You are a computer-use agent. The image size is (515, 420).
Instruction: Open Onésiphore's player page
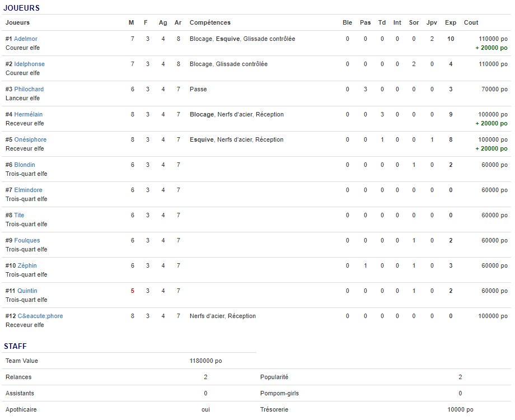pos(30,139)
